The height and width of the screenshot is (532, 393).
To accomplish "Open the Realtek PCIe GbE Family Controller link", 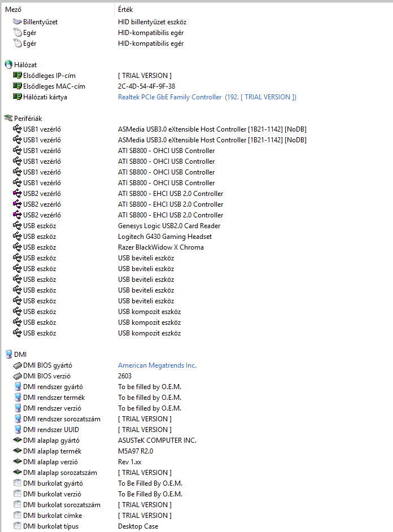I will coord(207,97).
